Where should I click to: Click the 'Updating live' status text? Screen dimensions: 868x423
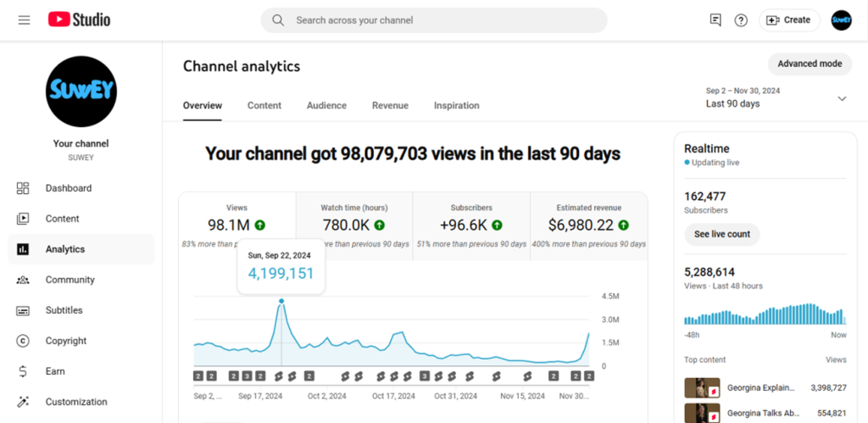(x=715, y=163)
